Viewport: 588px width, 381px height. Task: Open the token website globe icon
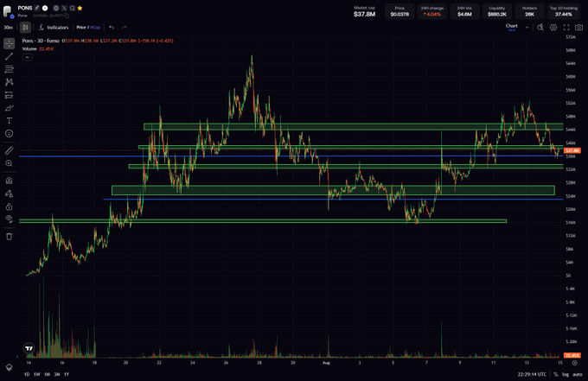(x=56, y=8)
